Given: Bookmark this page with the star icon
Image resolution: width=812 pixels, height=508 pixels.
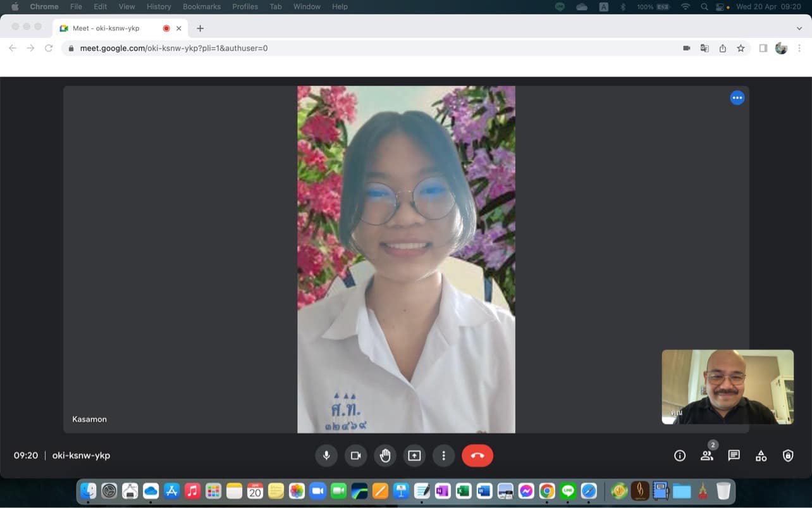Looking at the screenshot, I should point(741,48).
